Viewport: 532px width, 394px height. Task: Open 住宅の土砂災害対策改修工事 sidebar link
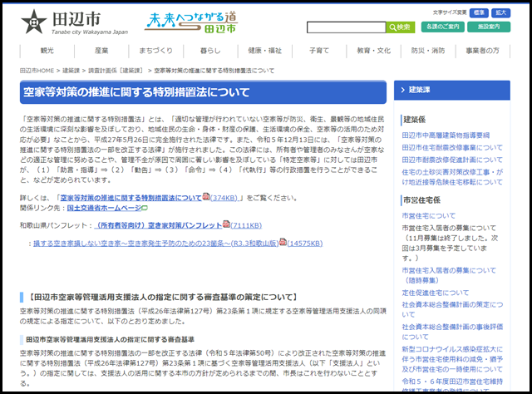[x=452, y=177]
